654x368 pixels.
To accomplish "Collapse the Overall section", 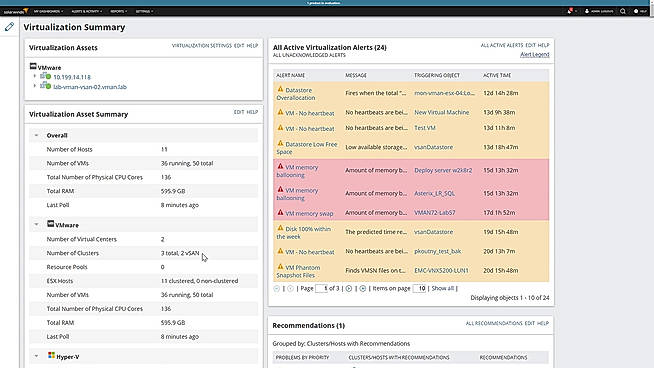I will tap(36, 135).
